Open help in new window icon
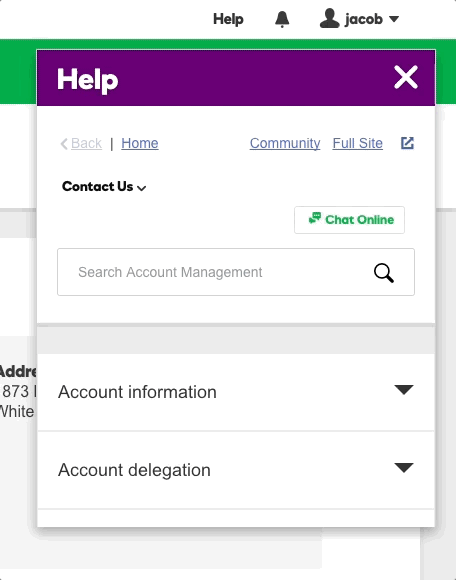This screenshot has height=580, width=456. [x=407, y=143]
